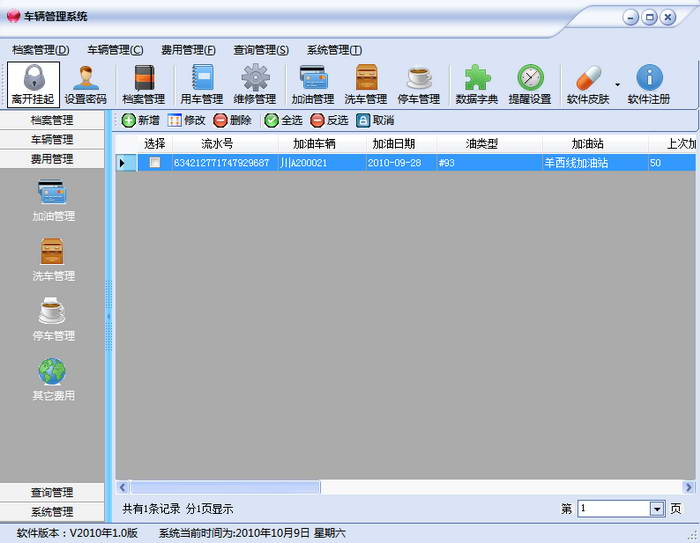Image resolution: width=700 pixels, height=543 pixels.
Task: Select 洗车管理 in the left sidebar
Action: click(53, 259)
